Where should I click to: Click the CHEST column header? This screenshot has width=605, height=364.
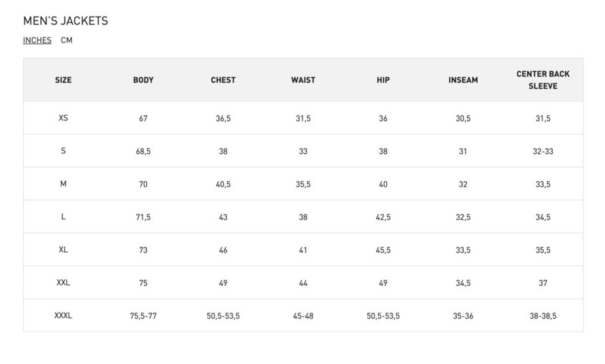(223, 80)
